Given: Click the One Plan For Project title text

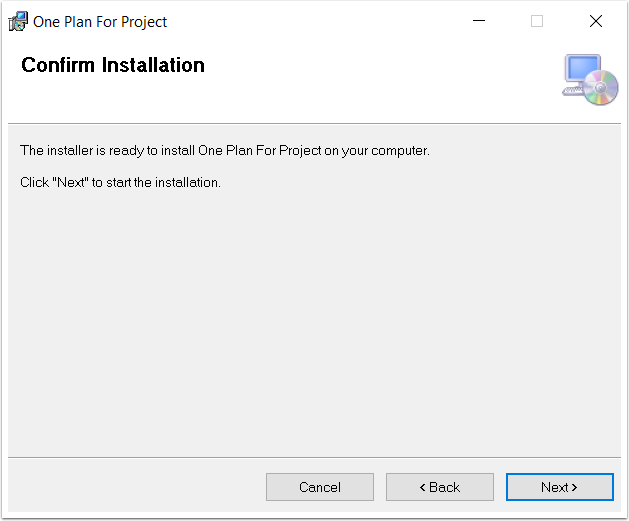Looking at the screenshot, I should pos(100,22).
